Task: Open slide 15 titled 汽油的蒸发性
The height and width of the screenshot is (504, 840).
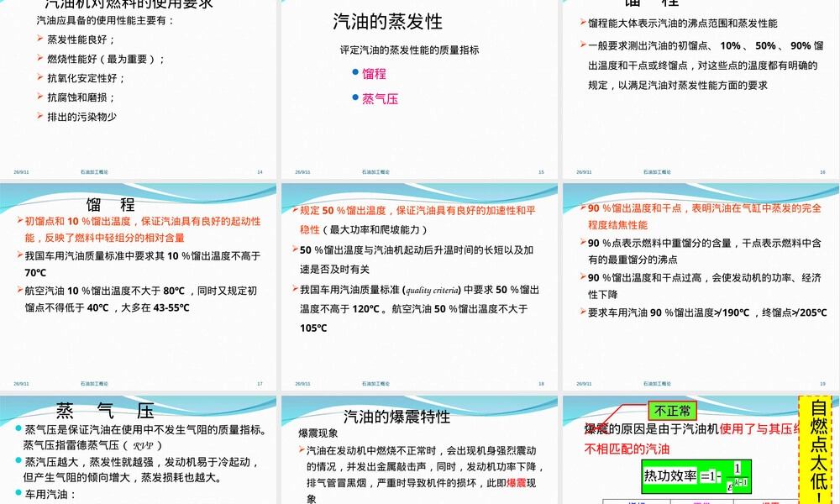Action: click(419, 88)
